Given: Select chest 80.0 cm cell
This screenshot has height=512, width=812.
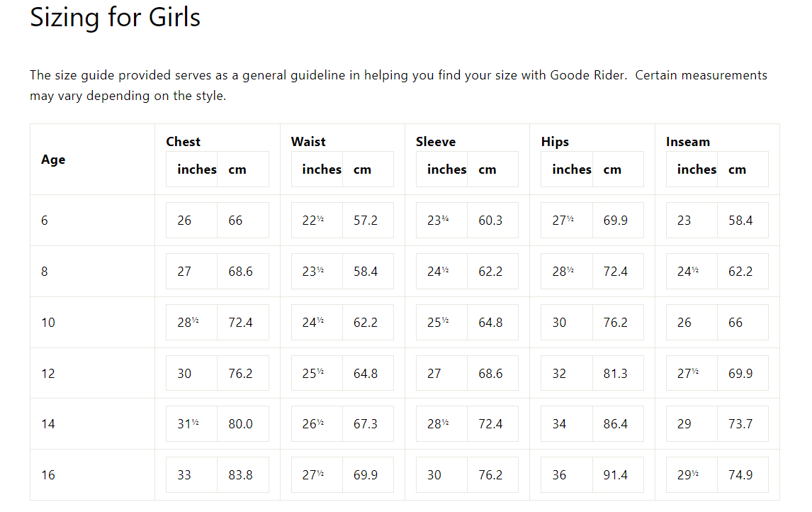Looking at the screenshot, I should (243, 424).
